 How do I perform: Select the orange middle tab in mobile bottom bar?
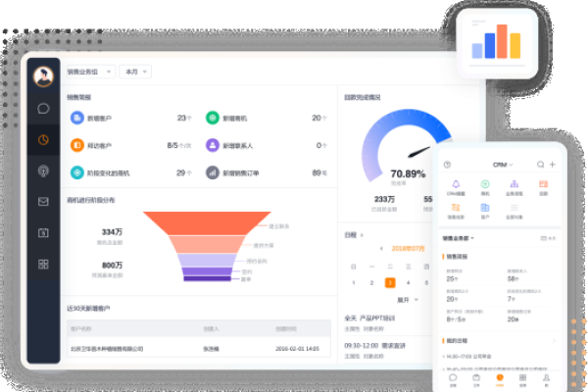coord(500,377)
